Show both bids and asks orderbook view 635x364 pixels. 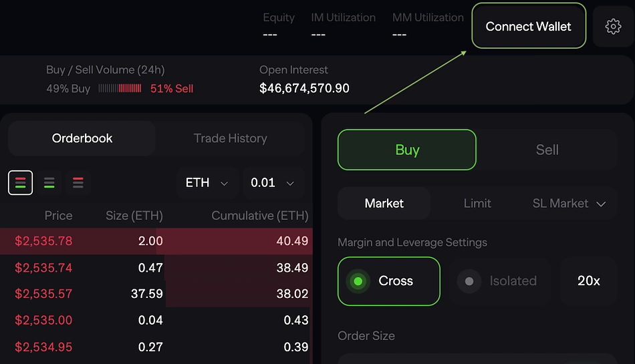20,183
